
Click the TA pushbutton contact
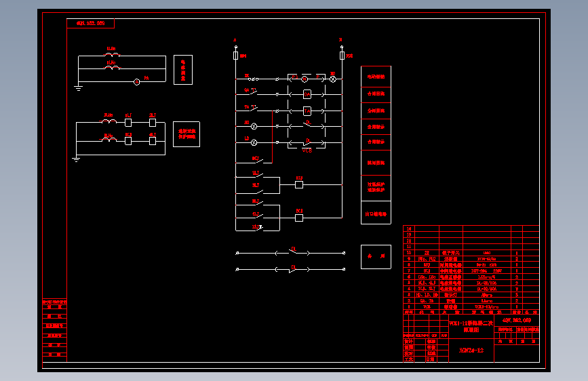254,108
